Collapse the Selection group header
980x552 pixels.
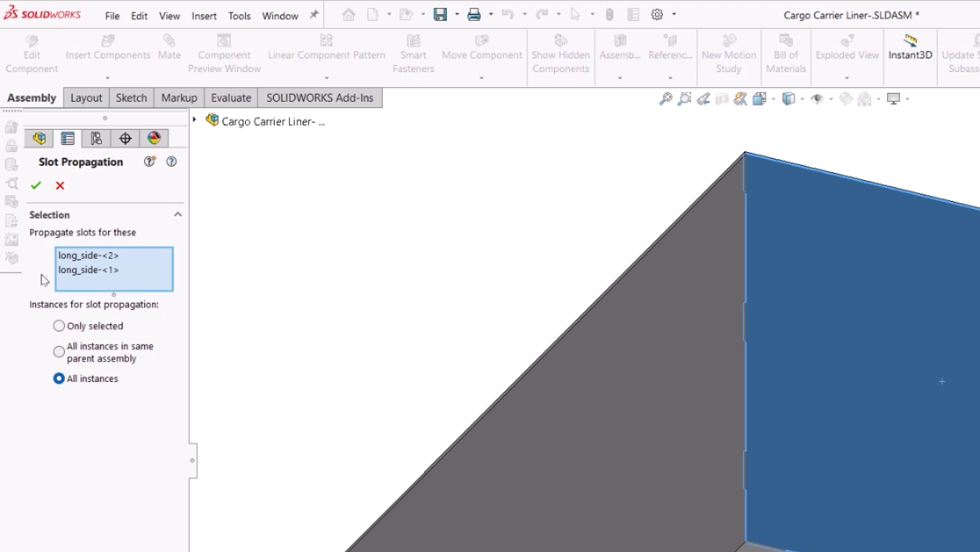click(178, 214)
